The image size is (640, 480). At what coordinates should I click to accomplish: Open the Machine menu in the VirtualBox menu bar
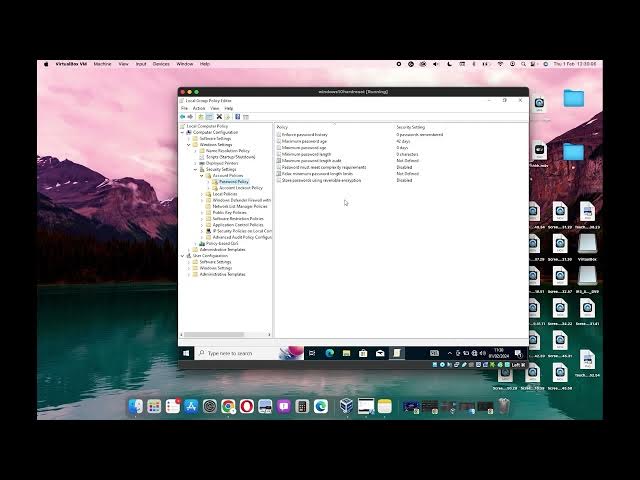pos(102,64)
